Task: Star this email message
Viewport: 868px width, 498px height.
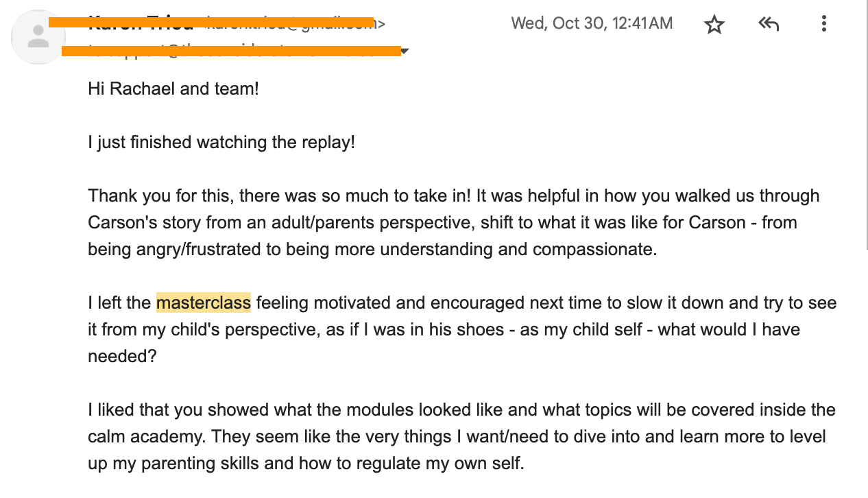Action: 714,25
